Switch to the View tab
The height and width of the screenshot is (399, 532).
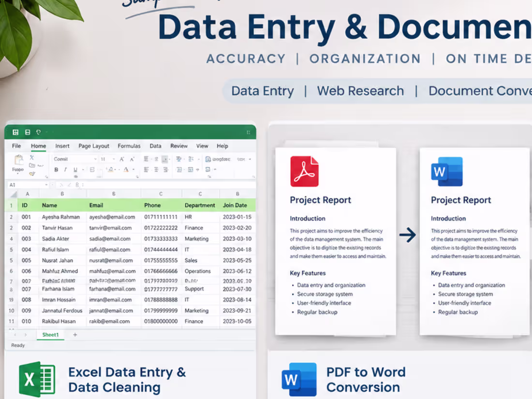202,146
